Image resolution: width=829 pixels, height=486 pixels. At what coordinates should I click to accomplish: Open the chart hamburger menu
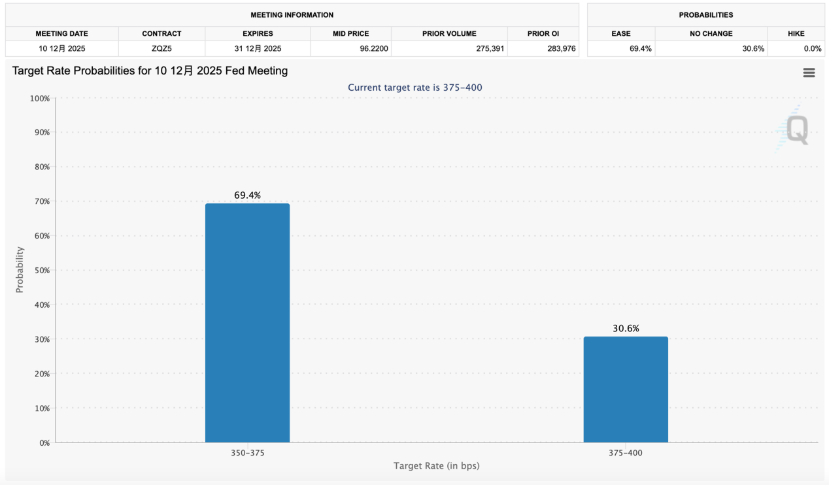(x=808, y=72)
